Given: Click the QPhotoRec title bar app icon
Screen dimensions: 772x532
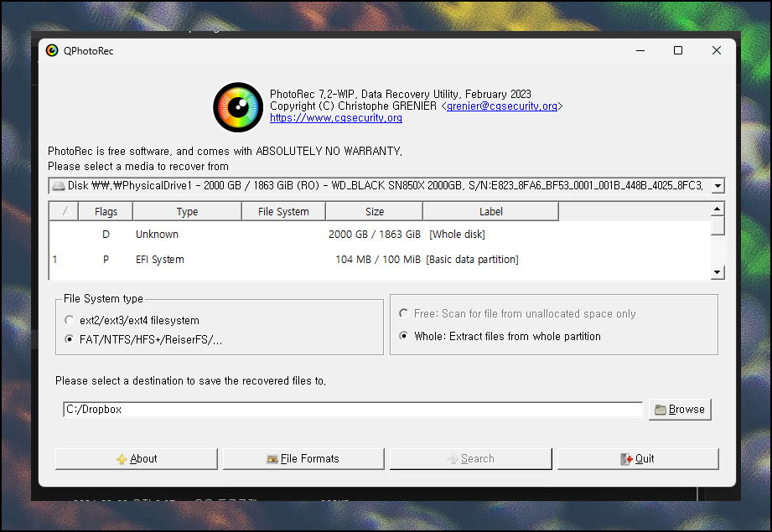Looking at the screenshot, I should pyautogui.click(x=52, y=51).
